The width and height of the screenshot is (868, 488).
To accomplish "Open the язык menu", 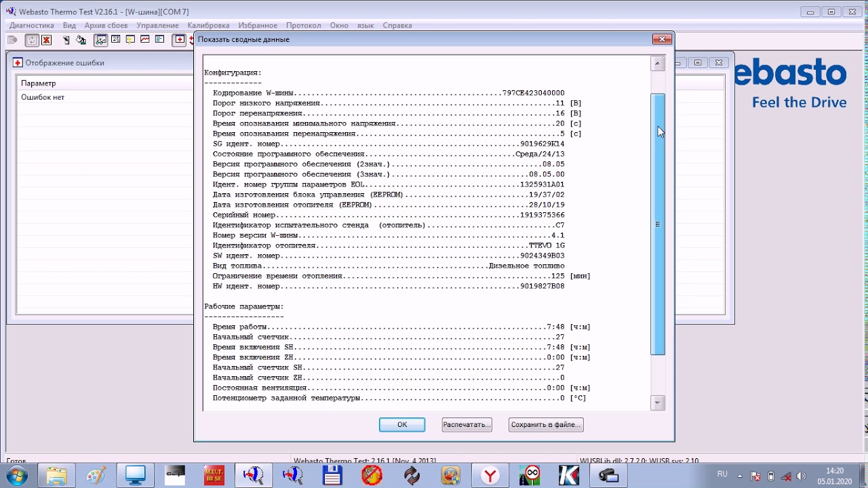I will pos(366,25).
